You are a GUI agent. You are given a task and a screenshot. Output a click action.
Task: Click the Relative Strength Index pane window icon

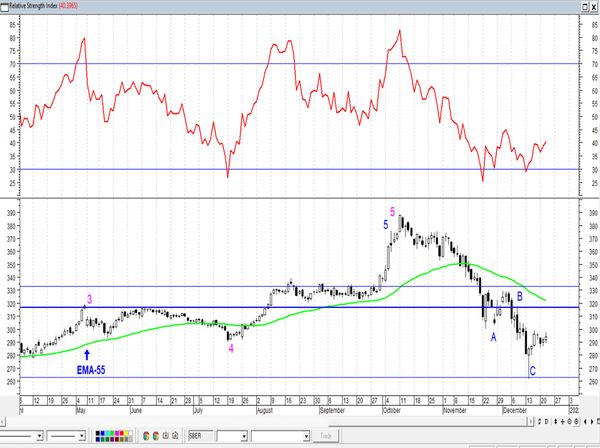point(4,7)
